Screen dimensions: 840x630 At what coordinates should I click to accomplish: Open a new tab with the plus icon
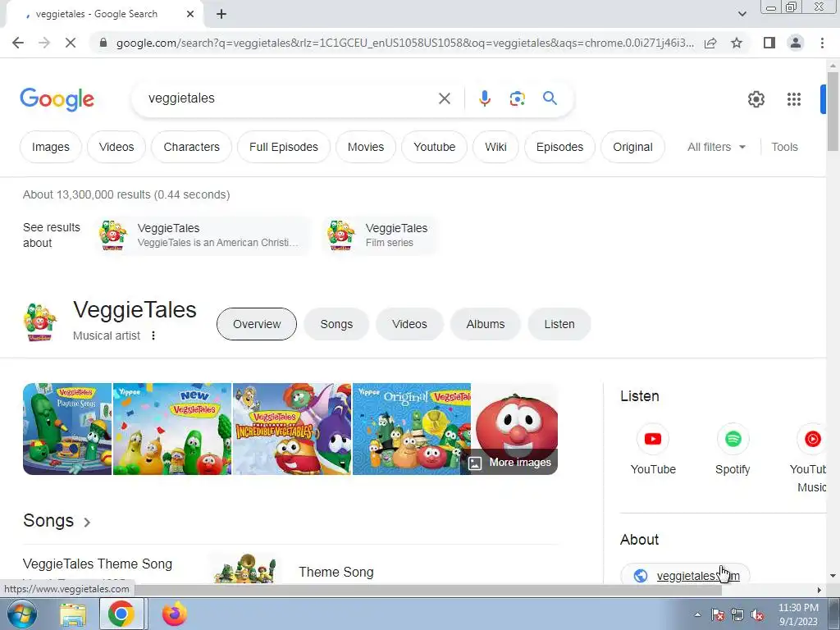click(221, 14)
